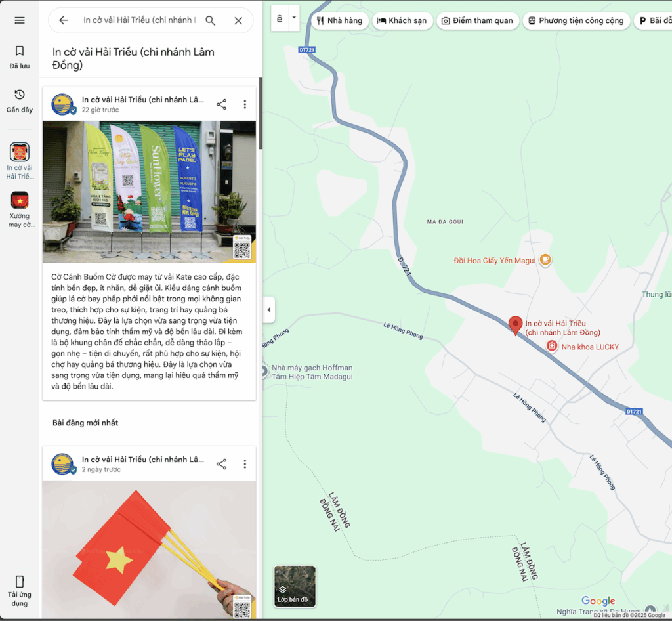Screen dimensions: 672x621
Task: Click the 22 giờ trước timestamp
Action: pyautogui.click(x=100, y=110)
